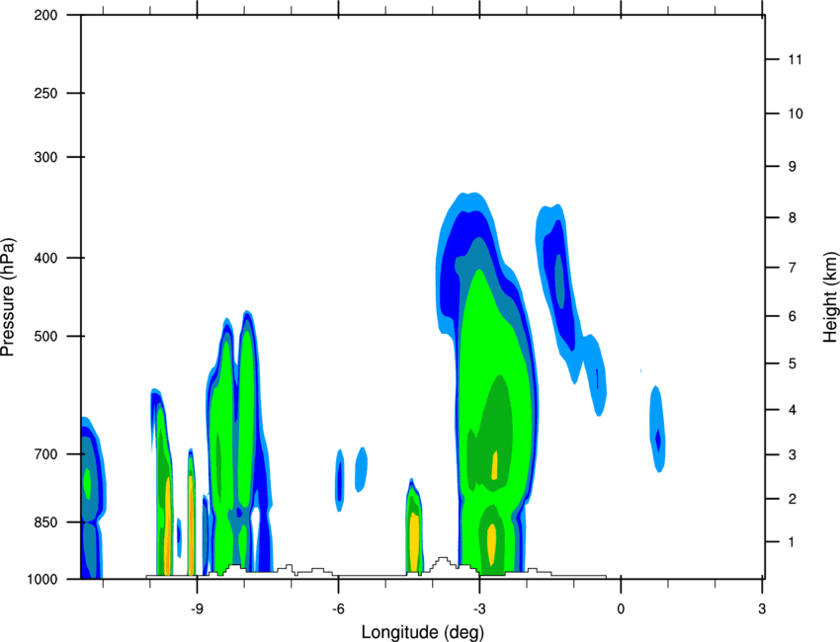
Task: Click the 'Longitude (deg)' axis title
Action: point(423,632)
